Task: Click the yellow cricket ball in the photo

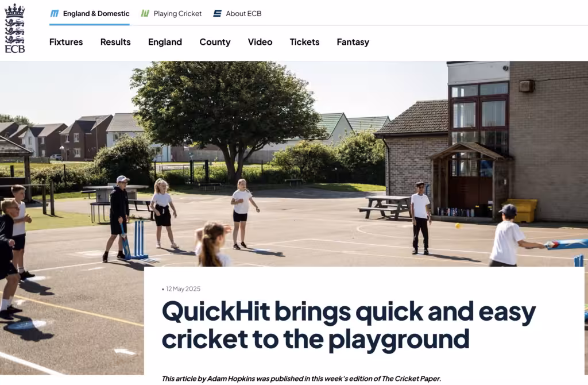Action: point(458,225)
